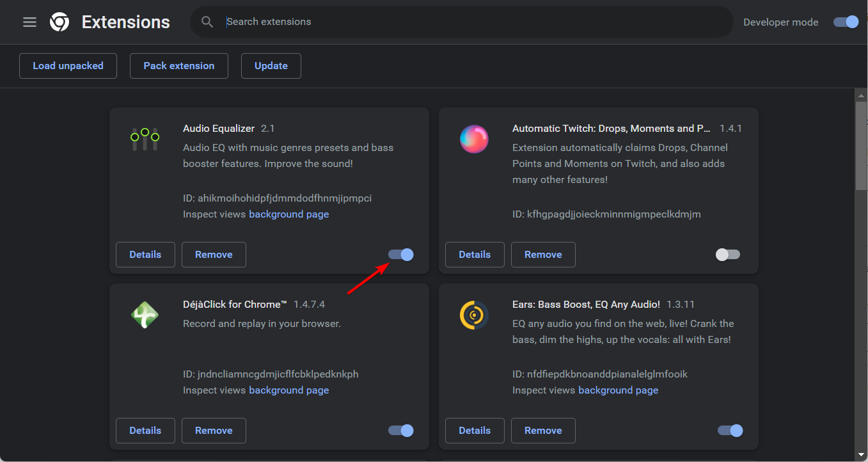
Task: Click the scrollbar up arrow
Action: point(861,95)
